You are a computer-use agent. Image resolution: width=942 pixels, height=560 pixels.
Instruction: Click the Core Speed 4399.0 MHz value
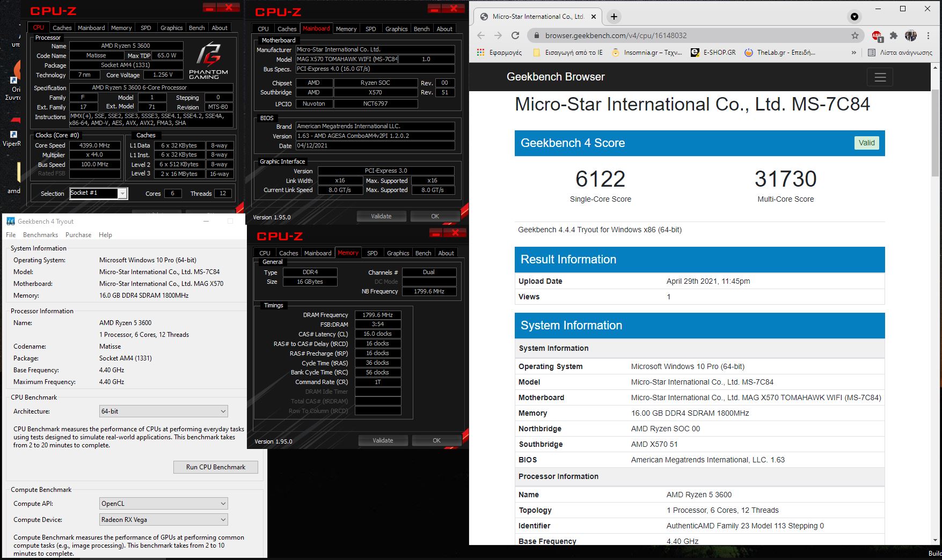point(95,145)
